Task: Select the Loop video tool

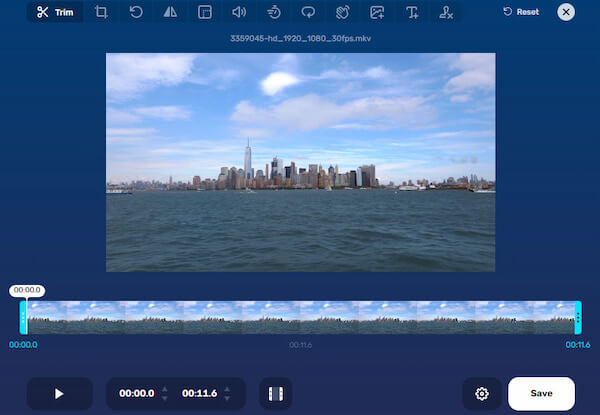Action: tap(307, 13)
